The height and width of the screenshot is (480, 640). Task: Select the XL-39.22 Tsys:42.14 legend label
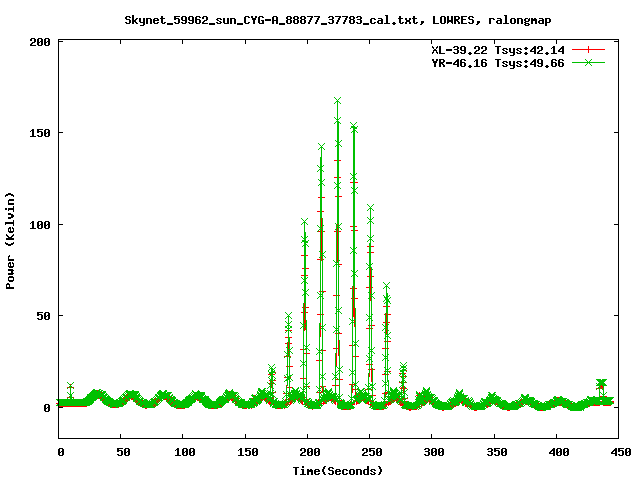498,50
